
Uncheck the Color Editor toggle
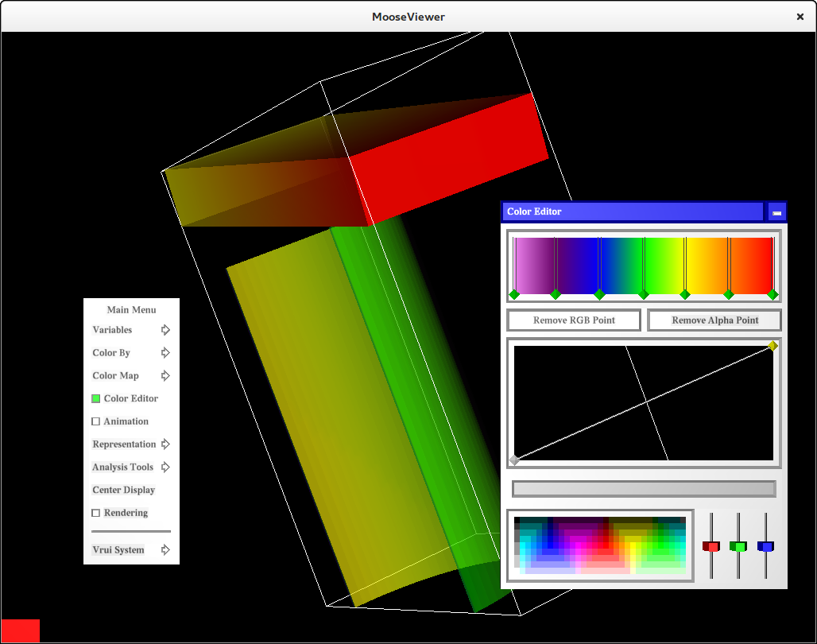[96, 398]
